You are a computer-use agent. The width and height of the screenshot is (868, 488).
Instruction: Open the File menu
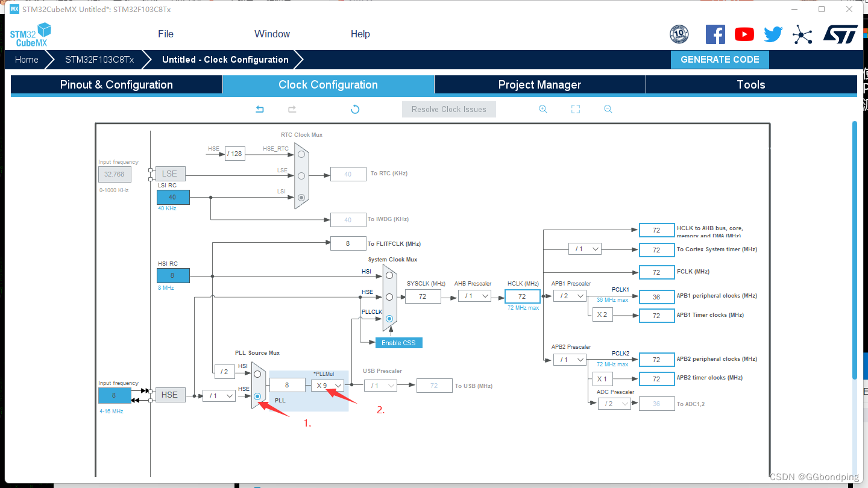(x=166, y=34)
